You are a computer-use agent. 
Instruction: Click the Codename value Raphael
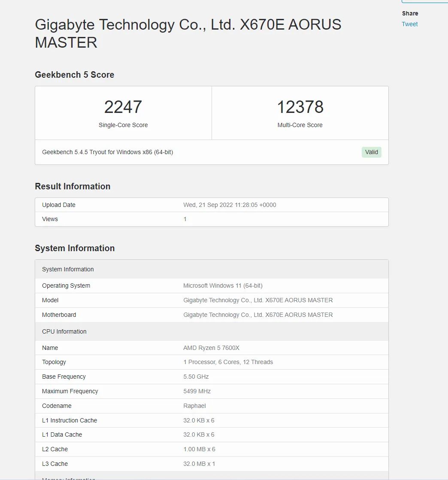[x=194, y=406]
